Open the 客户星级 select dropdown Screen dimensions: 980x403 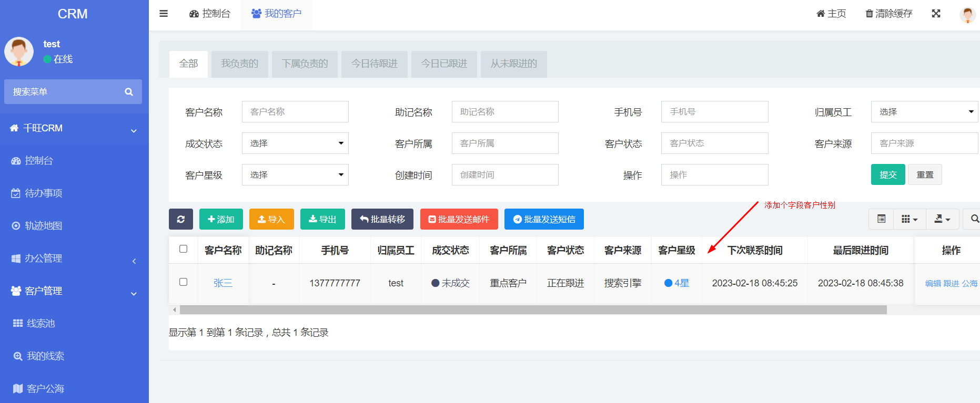pos(295,175)
